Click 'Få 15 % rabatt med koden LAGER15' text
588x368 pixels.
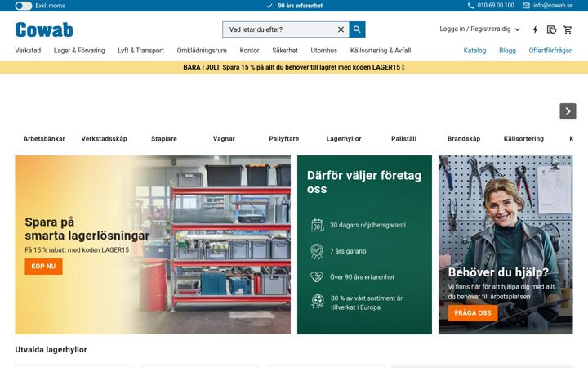pyautogui.click(x=77, y=249)
